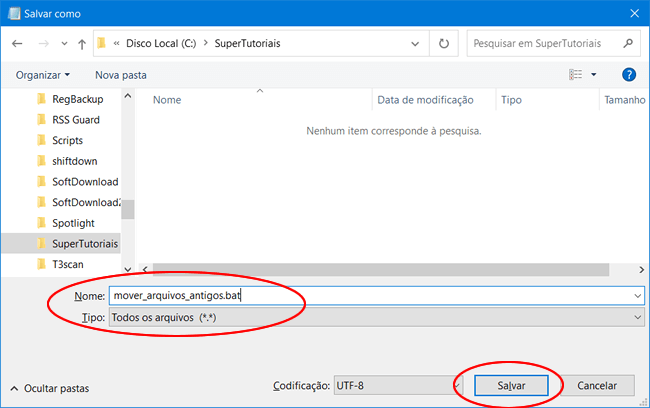Click the horizontal scrollbar in file list
Viewport: 650px width, 408px height.
[x=380, y=269]
